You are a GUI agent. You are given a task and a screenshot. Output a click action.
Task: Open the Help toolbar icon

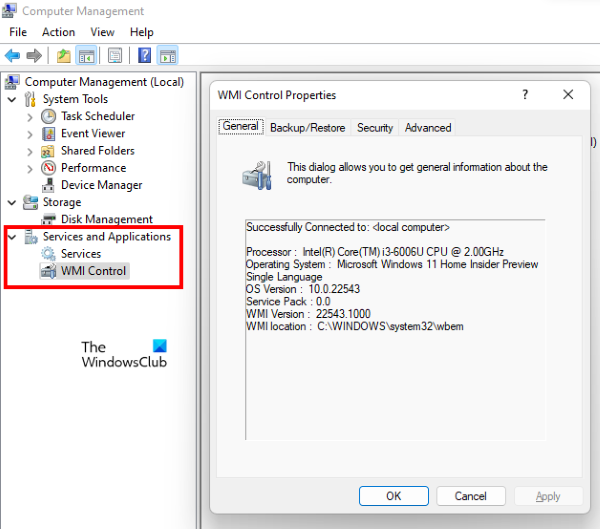(x=144, y=56)
